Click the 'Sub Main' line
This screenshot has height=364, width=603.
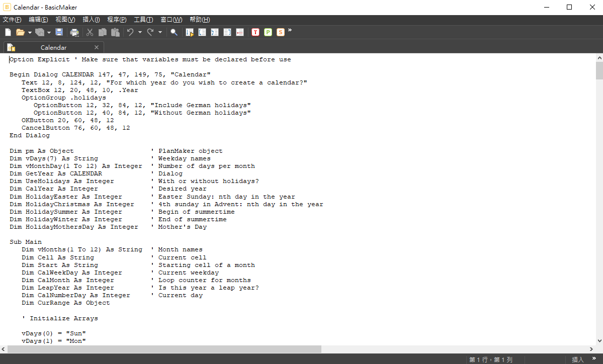[x=26, y=242]
